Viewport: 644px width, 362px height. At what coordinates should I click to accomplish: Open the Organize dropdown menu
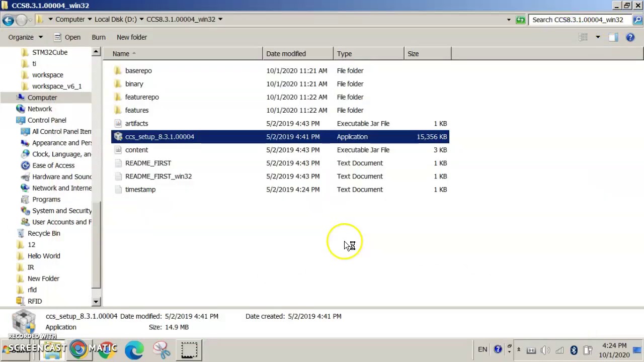26,37
